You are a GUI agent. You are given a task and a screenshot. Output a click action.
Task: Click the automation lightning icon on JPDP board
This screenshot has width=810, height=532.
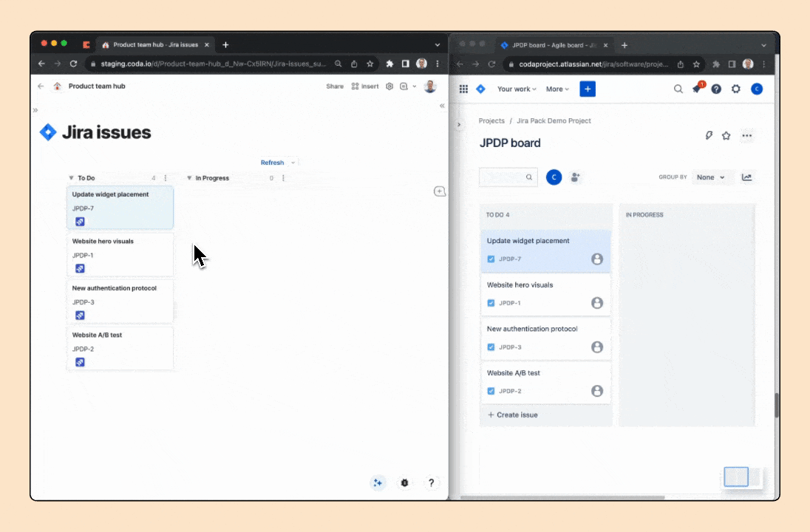[709, 135]
